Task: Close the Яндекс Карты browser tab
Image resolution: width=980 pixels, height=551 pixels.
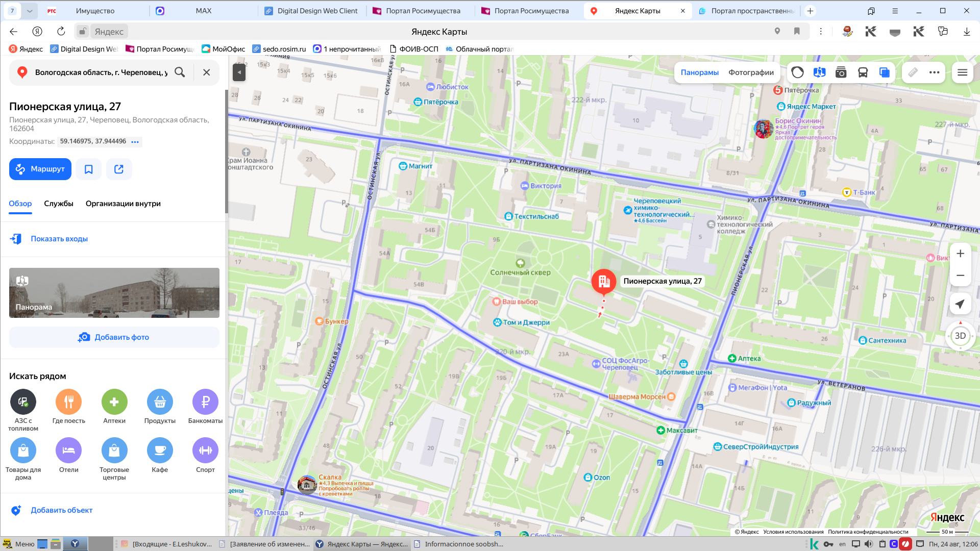Action: (683, 11)
